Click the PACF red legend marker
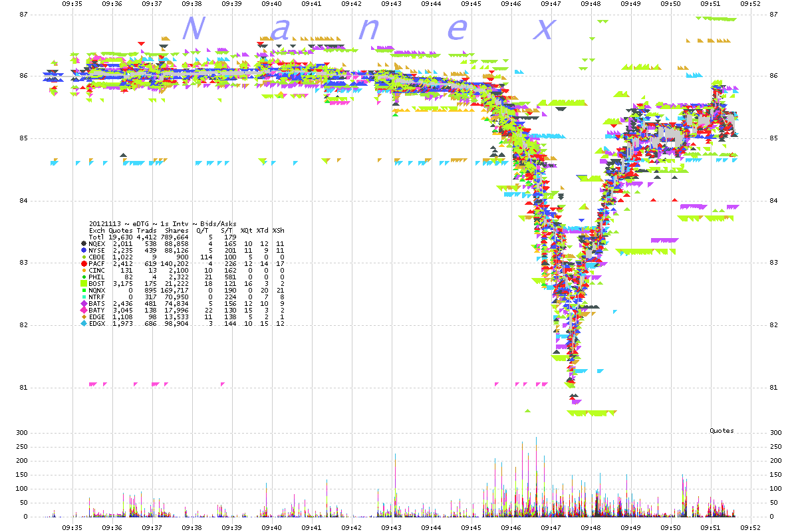The width and height of the screenshot is (798, 532). coord(83,265)
